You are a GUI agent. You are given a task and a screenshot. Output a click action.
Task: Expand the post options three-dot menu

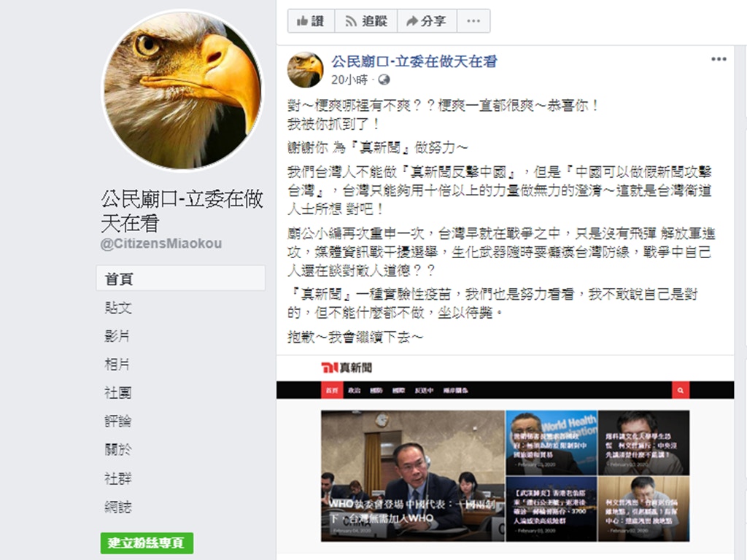719,59
